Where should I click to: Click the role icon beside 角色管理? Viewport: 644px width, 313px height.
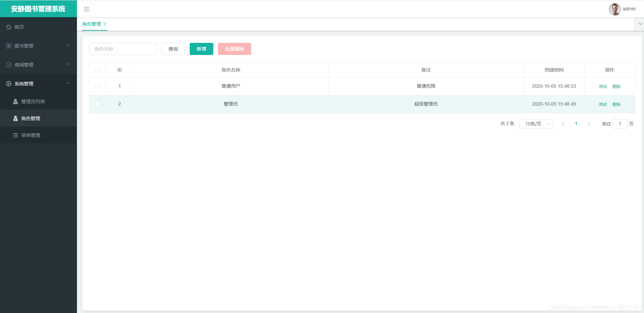[x=16, y=118]
